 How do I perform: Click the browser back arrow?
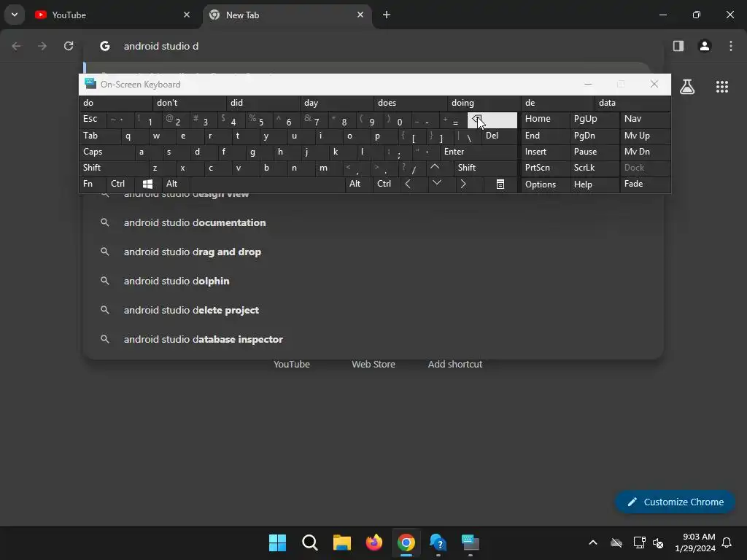coord(16,46)
